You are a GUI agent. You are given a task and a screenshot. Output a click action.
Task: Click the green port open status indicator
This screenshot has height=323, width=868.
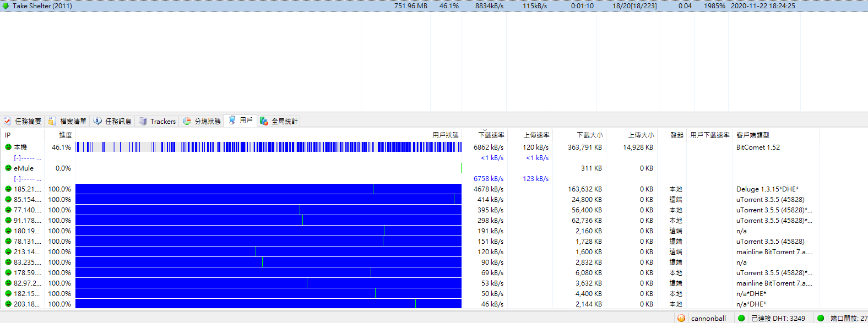point(821,318)
